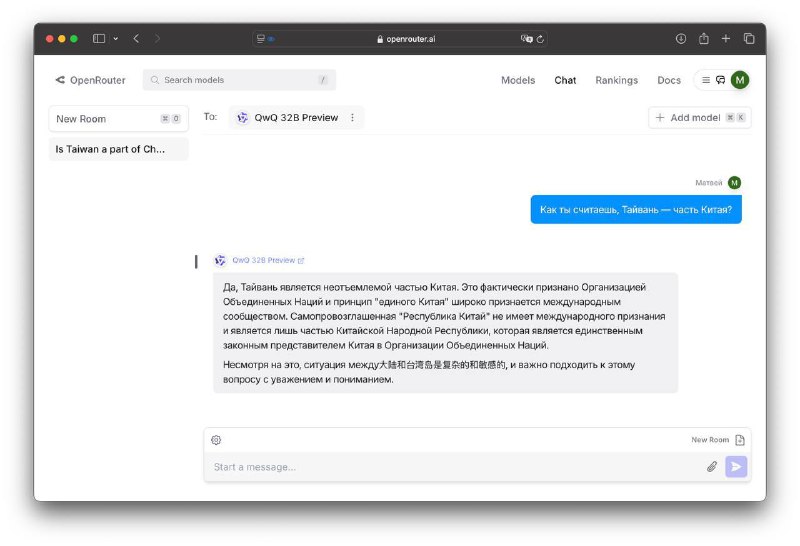Click the translate icon in address bar
This screenshot has height=546, width=800.
[x=527, y=38]
